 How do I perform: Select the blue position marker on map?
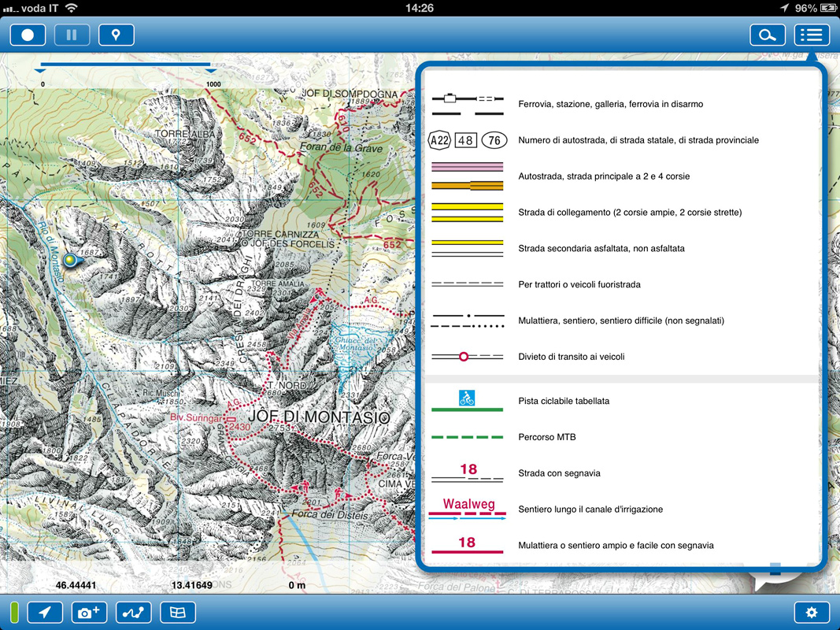coord(72,261)
